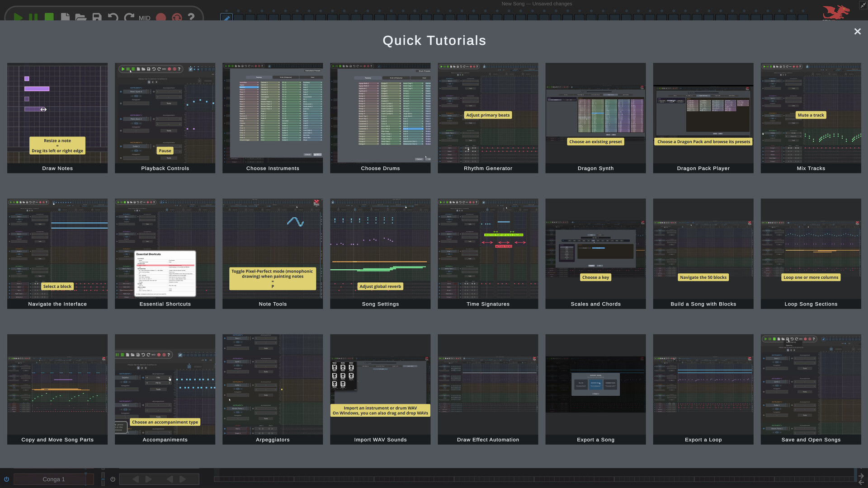Open the Arpeggiators tutorial
This screenshot has height=488, width=868.
coord(273,389)
